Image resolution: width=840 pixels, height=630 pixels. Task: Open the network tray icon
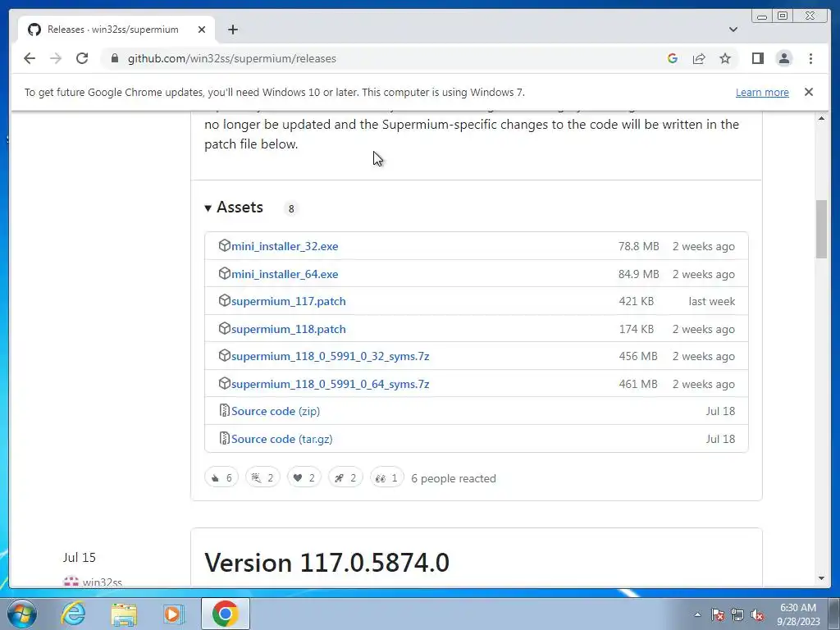737,614
